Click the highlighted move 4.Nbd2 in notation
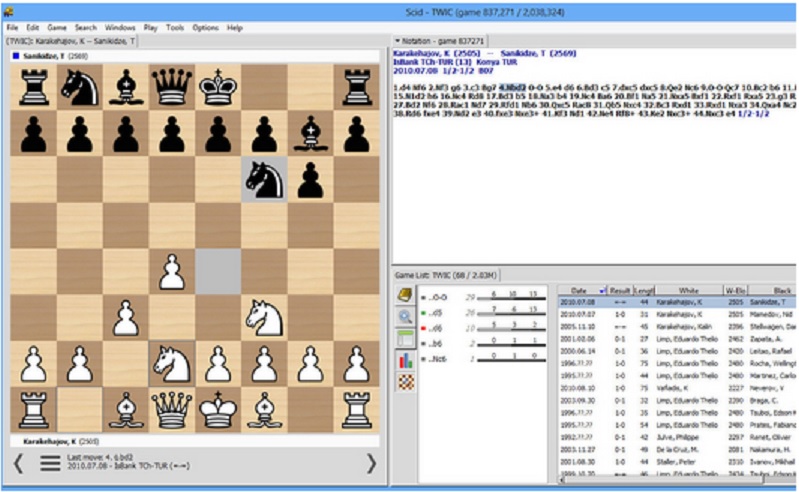 pyautogui.click(x=513, y=88)
